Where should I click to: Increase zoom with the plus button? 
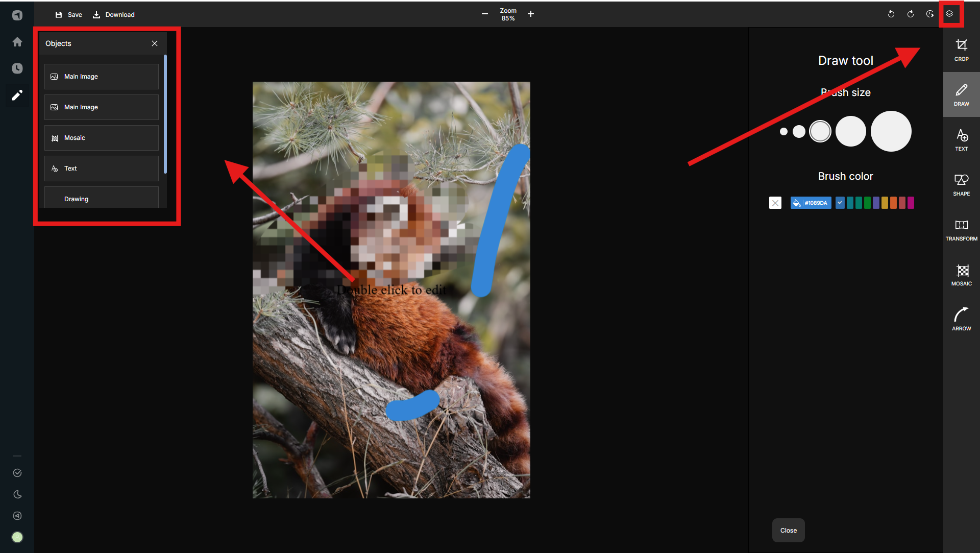click(x=531, y=14)
